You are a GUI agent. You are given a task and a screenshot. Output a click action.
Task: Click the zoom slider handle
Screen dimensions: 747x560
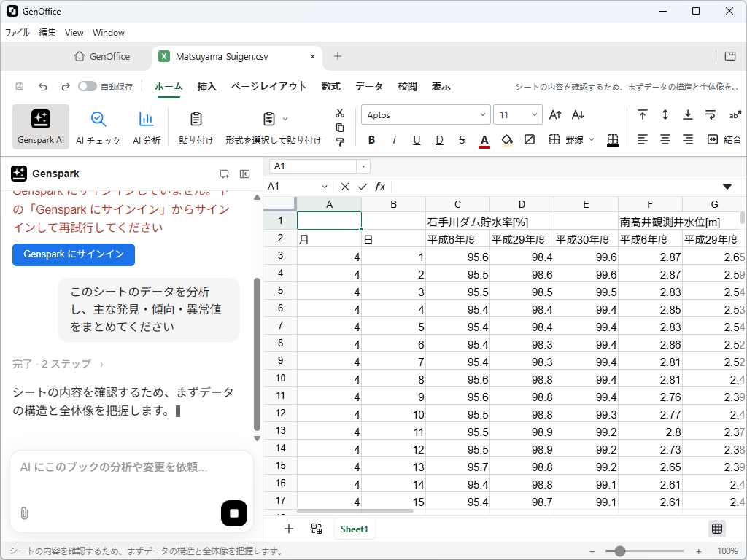coord(619,551)
